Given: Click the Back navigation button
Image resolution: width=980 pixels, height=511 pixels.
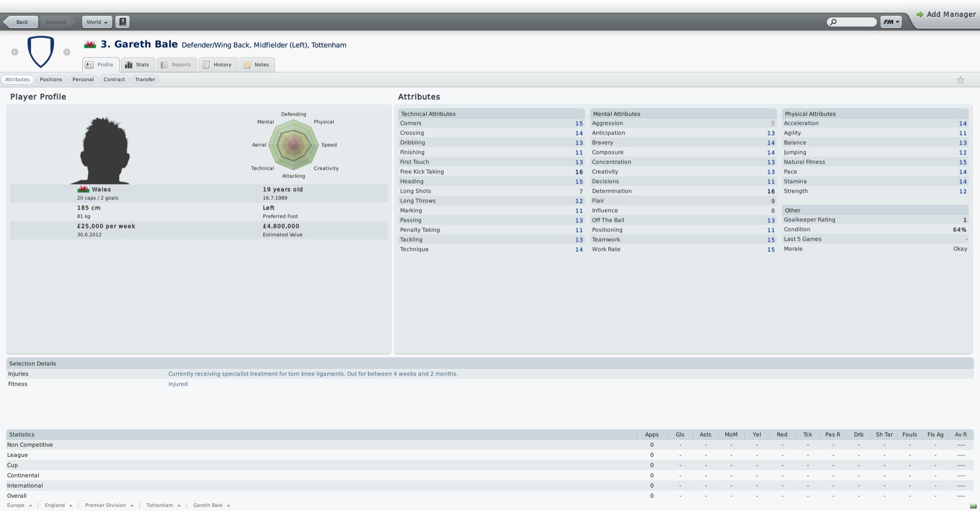Looking at the screenshot, I should [21, 22].
